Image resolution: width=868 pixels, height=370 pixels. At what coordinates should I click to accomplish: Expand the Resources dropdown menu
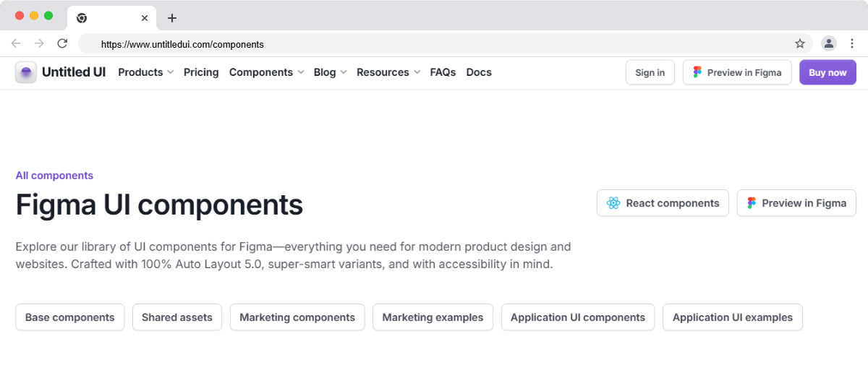pyautogui.click(x=388, y=72)
